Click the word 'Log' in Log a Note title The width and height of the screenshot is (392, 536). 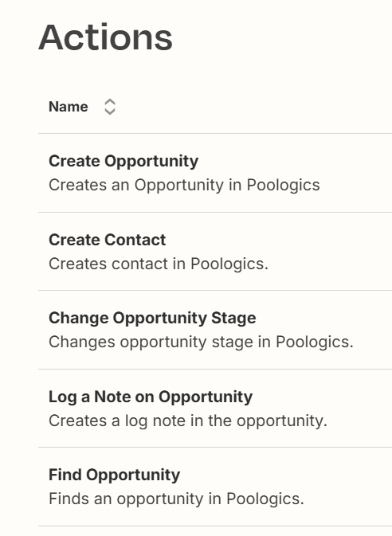[63, 397]
